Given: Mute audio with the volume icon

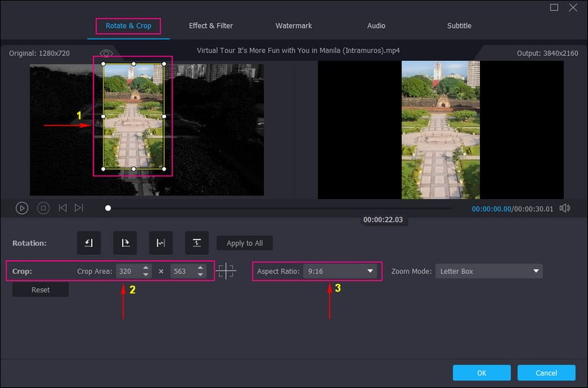Looking at the screenshot, I should pos(564,209).
